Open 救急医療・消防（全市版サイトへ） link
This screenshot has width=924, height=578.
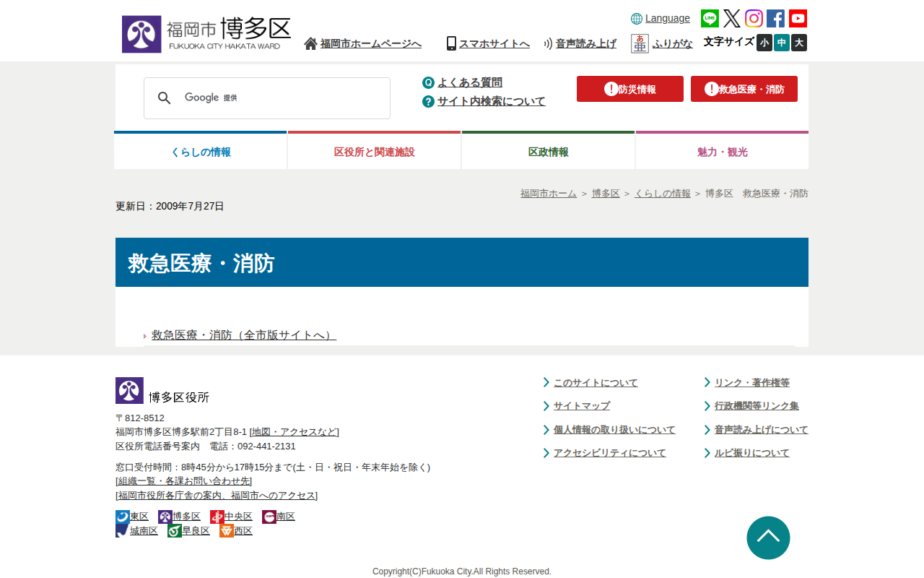[244, 335]
